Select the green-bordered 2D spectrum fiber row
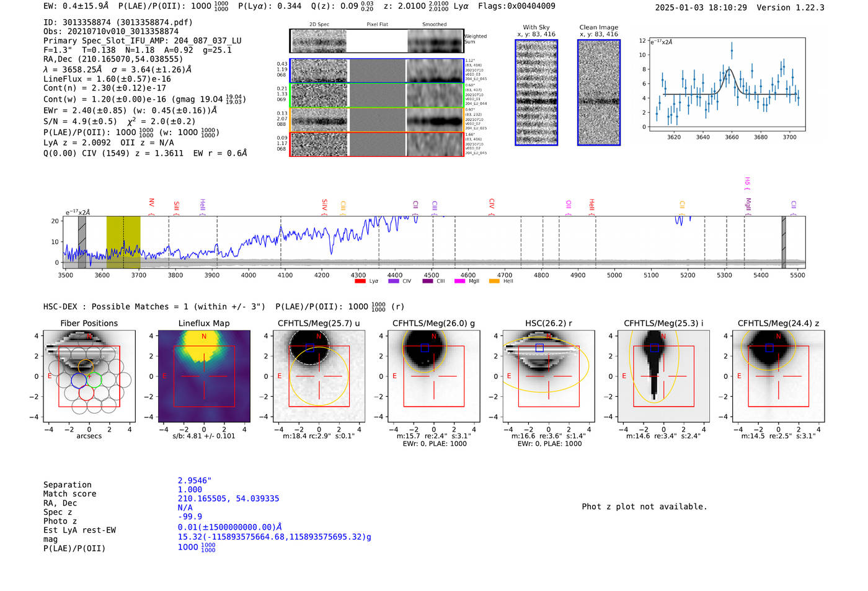Screen dimensions: 868x591 pyautogui.click(x=377, y=95)
